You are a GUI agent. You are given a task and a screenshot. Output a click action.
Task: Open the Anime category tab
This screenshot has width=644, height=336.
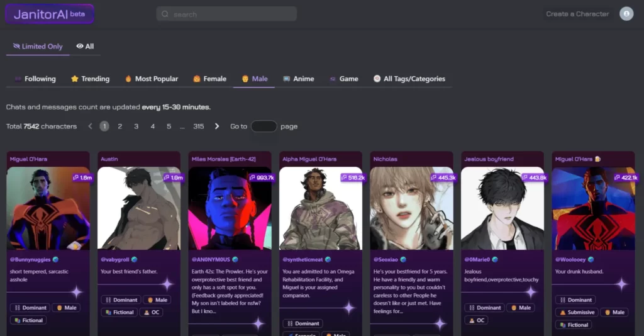299,79
